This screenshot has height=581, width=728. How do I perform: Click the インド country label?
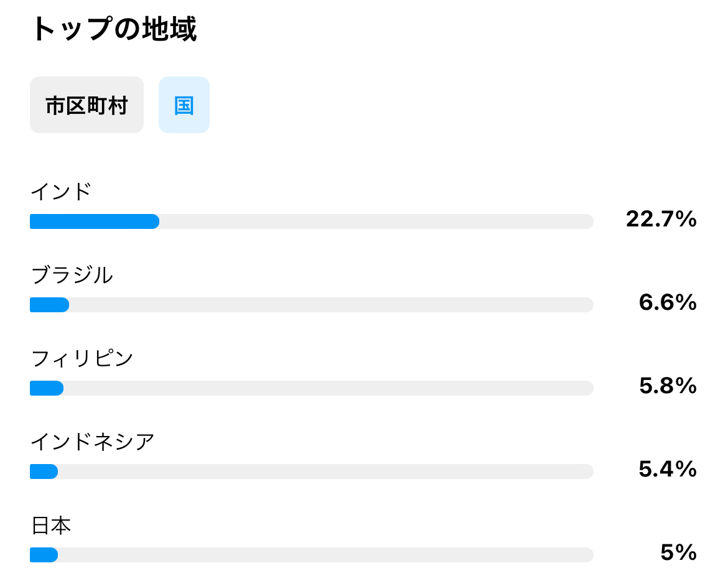coord(61,192)
